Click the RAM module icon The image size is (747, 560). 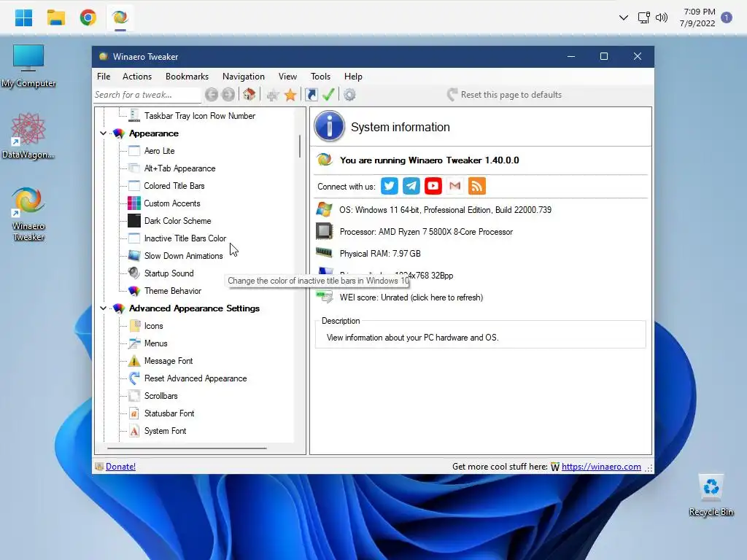[x=324, y=252]
